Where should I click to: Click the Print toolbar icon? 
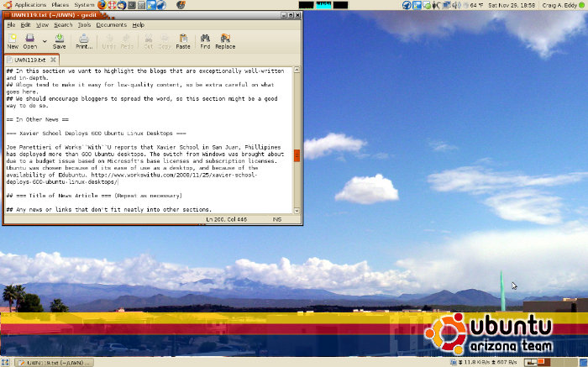pos(84,41)
